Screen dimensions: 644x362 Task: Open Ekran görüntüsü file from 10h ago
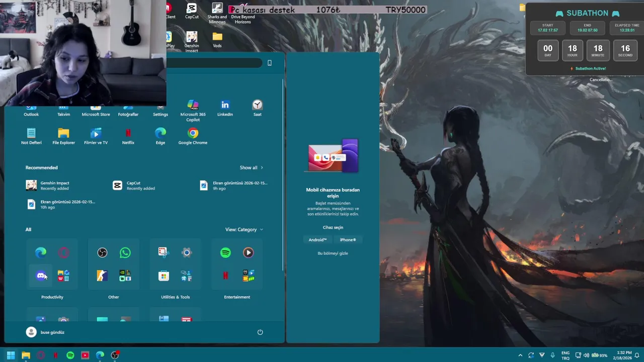click(x=61, y=204)
